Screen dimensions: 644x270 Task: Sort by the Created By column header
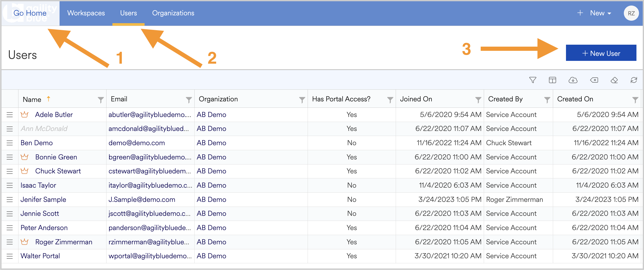click(505, 99)
